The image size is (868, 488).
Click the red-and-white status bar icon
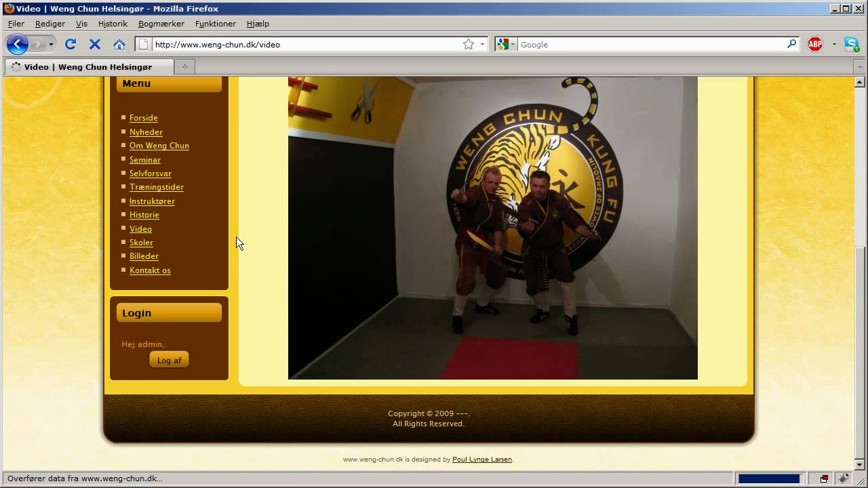824,479
